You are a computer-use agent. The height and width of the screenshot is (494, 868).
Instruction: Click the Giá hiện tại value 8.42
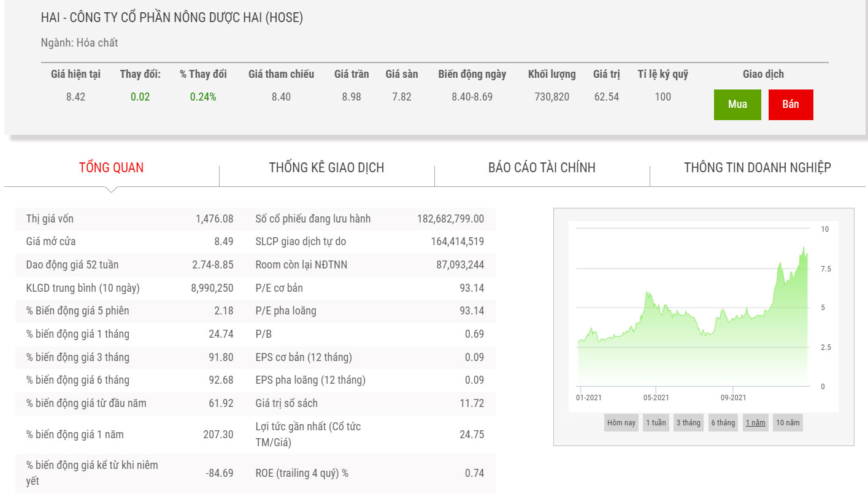[x=75, y=97]
